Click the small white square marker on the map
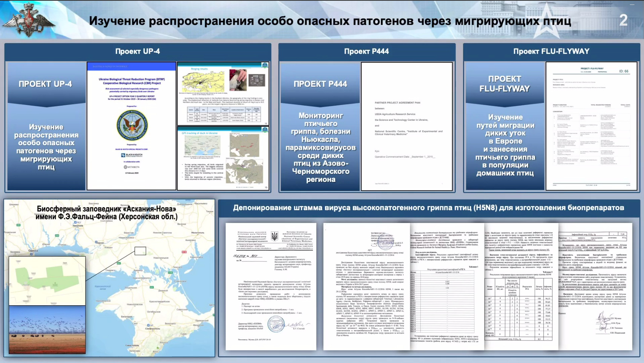Image resolution: width=644 pixels, height=363 pixels. (140, 251)
